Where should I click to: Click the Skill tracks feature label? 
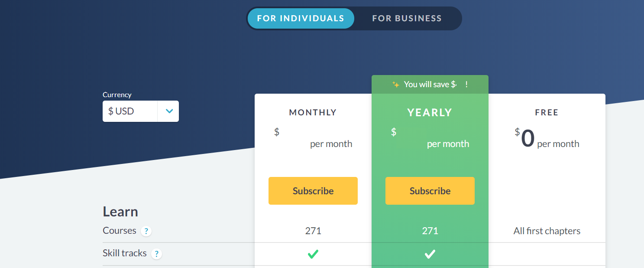click(x=125, y=253)
